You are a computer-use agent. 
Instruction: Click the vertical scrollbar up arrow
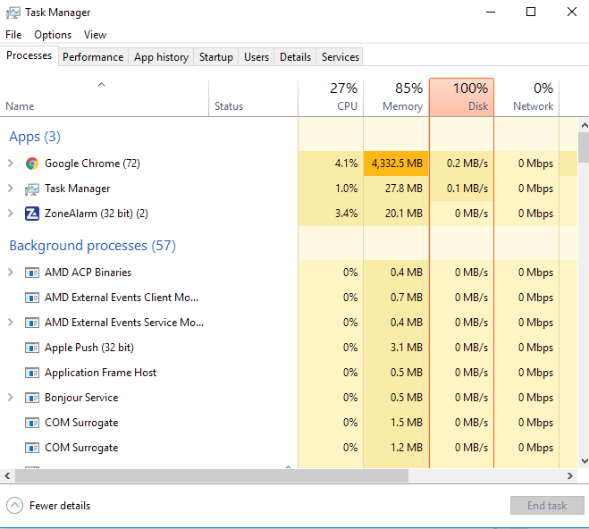point(584,125)
